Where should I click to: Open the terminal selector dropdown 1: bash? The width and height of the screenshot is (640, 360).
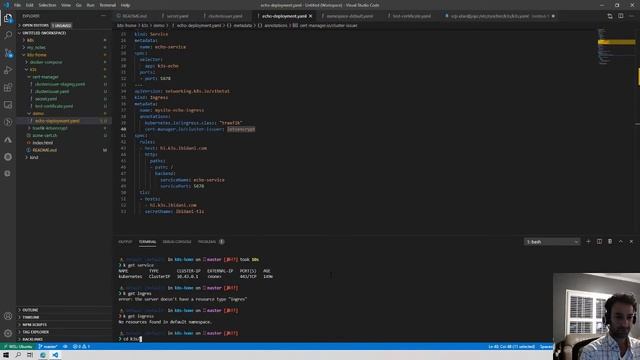552,242
